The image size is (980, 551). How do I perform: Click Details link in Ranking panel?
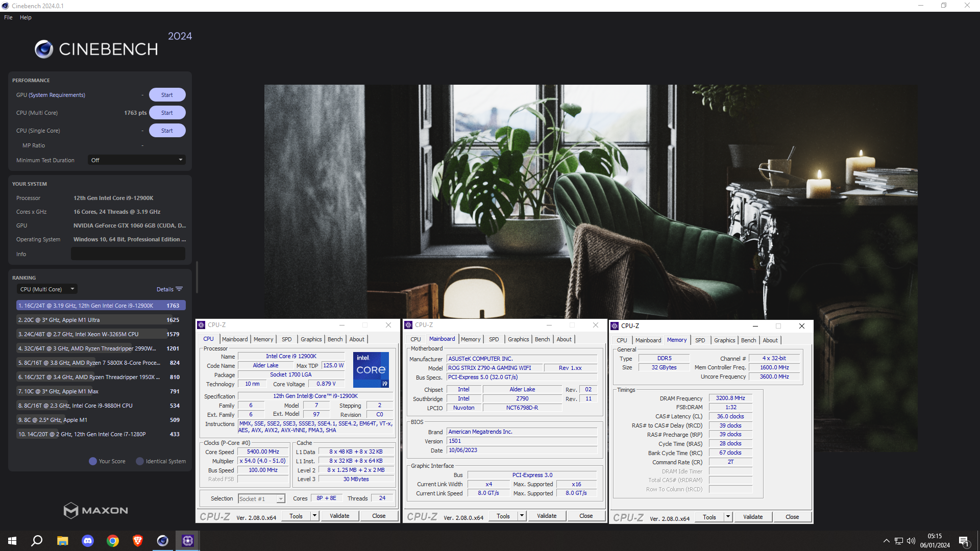point(165,289)
